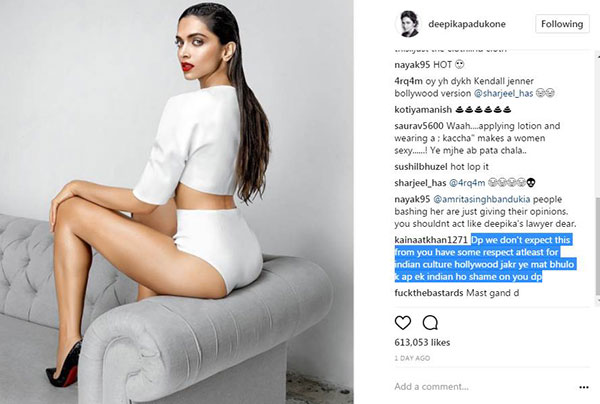This screenshot has width=600, height=404.
Task: Visit commenter 4rq4m's profile
Action: 408,81
